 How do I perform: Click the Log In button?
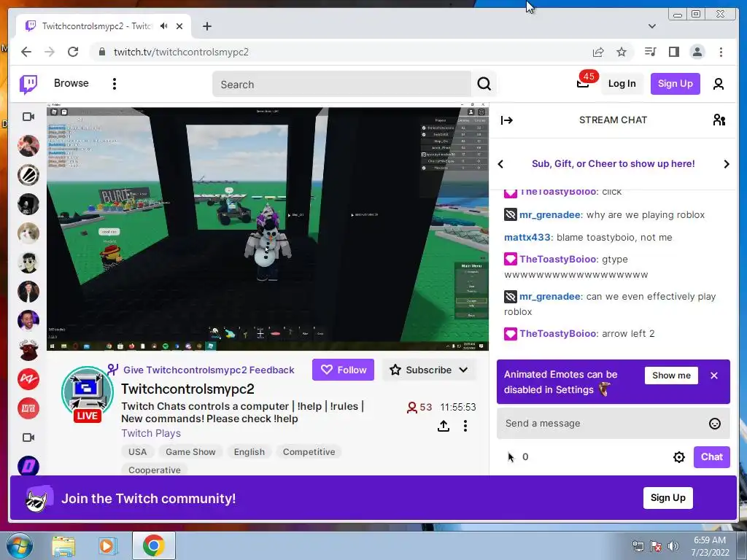pos(622,84)
